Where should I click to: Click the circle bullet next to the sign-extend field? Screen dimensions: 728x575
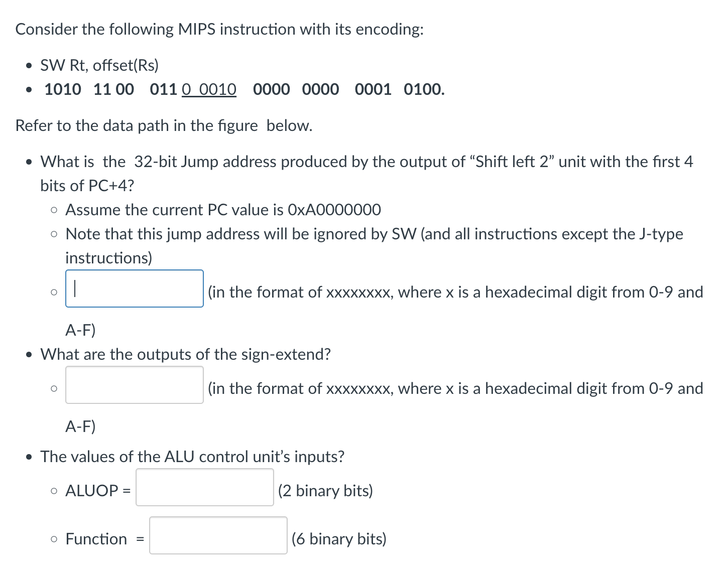tap(54, 388)
